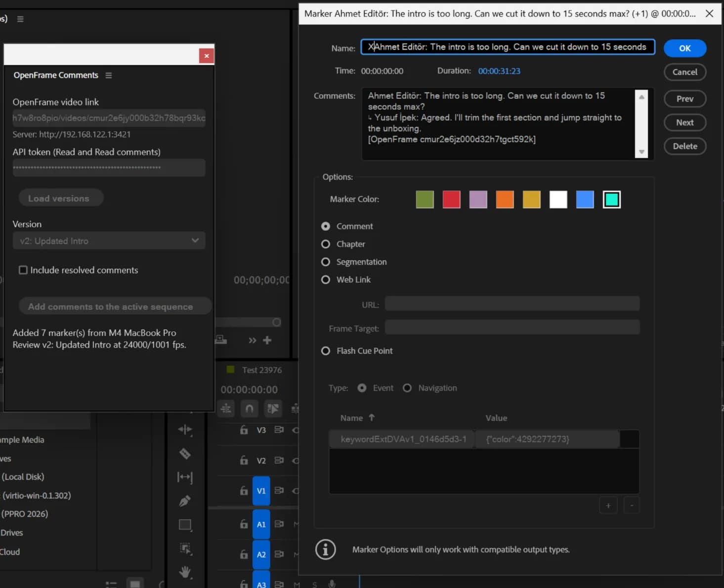This screenshot has height=588, width=724.
Task: Go to the Prev marker
Action: click(x=685, y=99)
